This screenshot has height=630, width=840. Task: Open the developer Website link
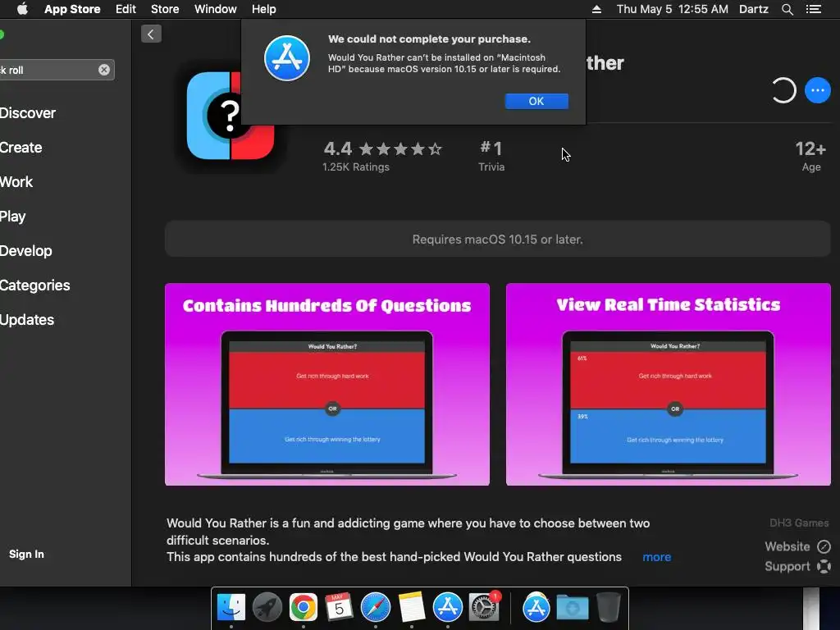(x=787, y=546)
